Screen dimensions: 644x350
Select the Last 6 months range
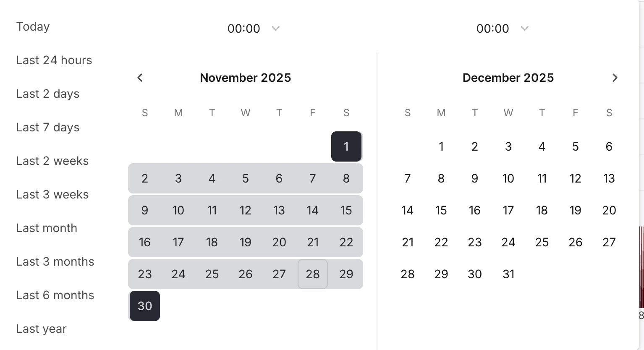click(x=55, y=295)
